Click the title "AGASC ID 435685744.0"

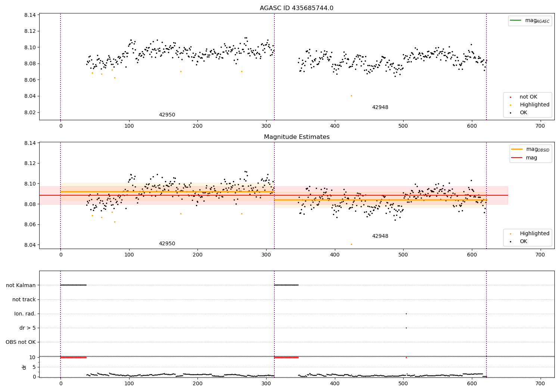pos(296,8)
